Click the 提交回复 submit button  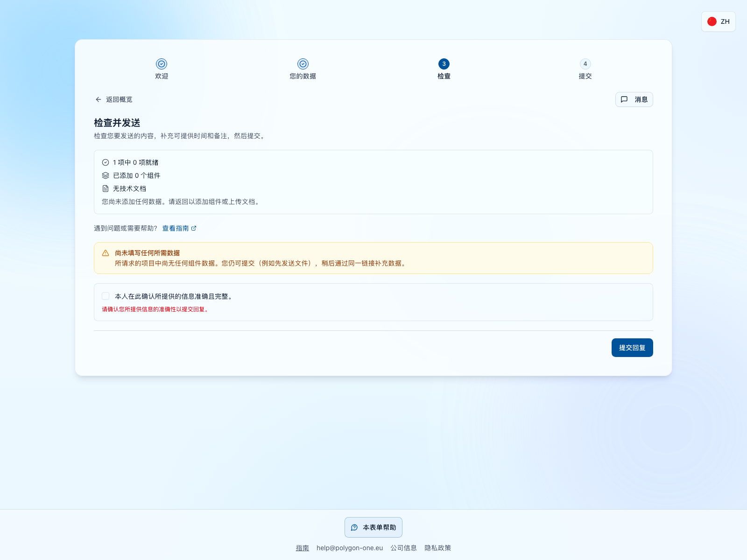pyautogui.click(x=632, y=348)
